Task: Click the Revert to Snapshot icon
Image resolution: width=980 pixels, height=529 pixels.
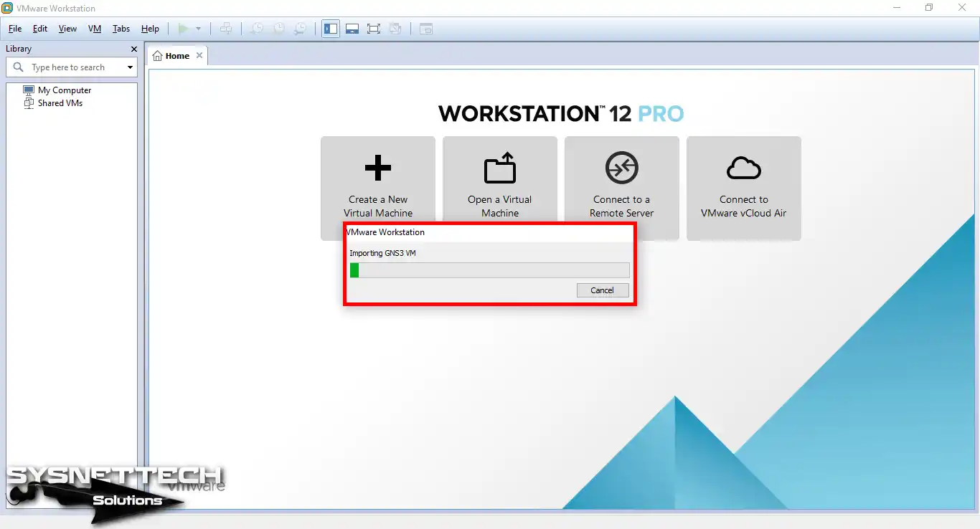Action: [x=278, y=29]
